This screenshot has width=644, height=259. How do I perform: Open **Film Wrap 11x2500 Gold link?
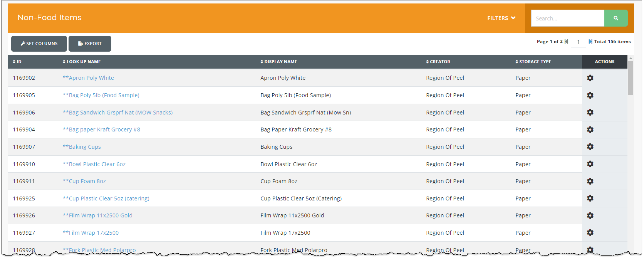(97, 215)
